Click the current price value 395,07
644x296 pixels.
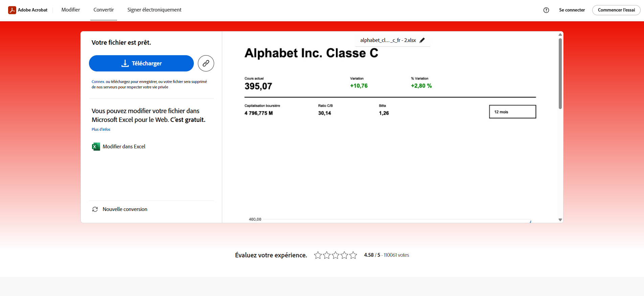pos(258,86)
